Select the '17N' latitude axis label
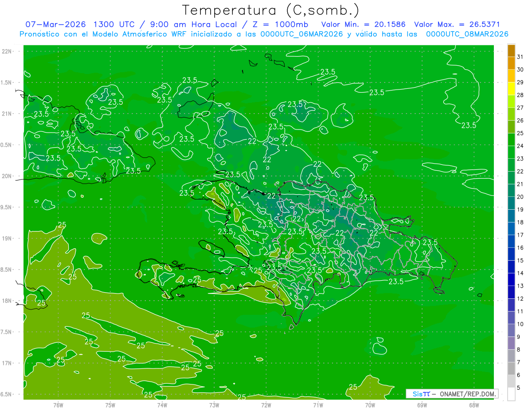The height and width of the screenshot is (411, 532). [7, 364]
